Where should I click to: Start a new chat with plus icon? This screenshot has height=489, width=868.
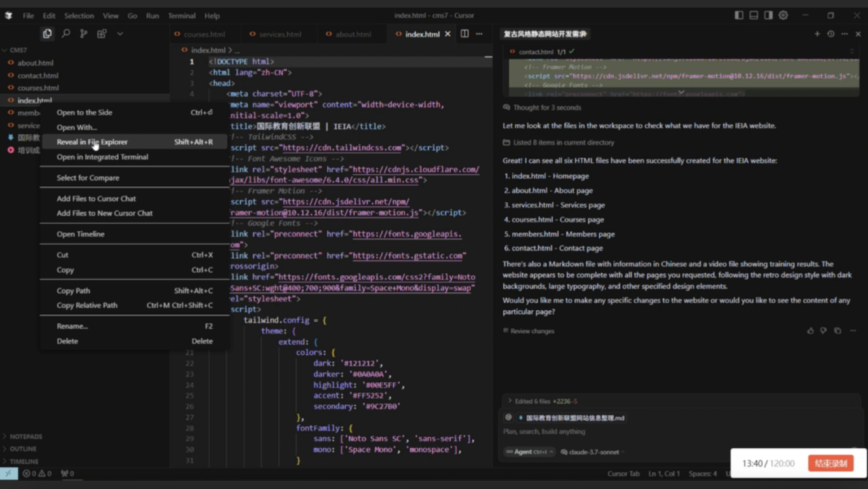817,34
